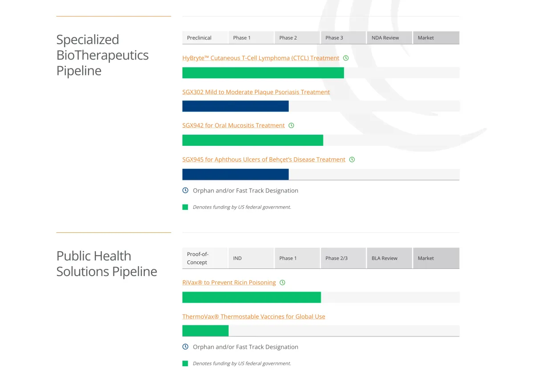The height and width of the screenshot is (392, 534).
Task: Click the clock icon next to RiVax
Action: coord(282,282)
